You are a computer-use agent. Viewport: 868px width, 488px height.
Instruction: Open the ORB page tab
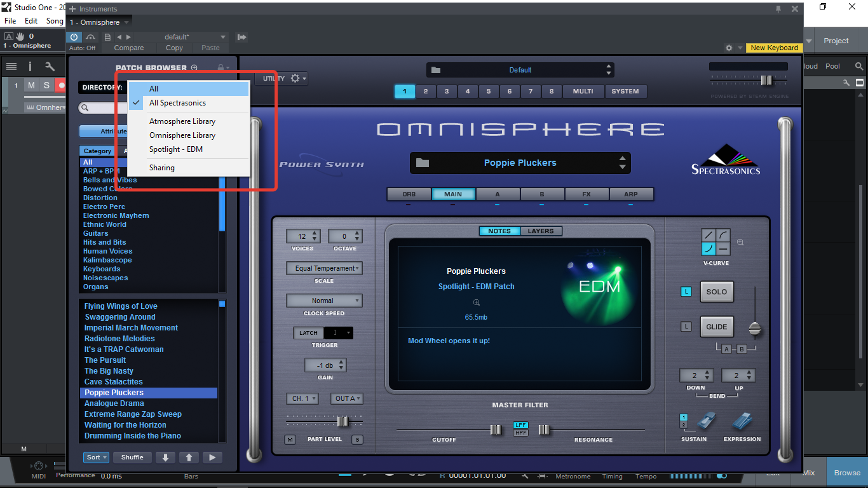[x=409, y=194]
